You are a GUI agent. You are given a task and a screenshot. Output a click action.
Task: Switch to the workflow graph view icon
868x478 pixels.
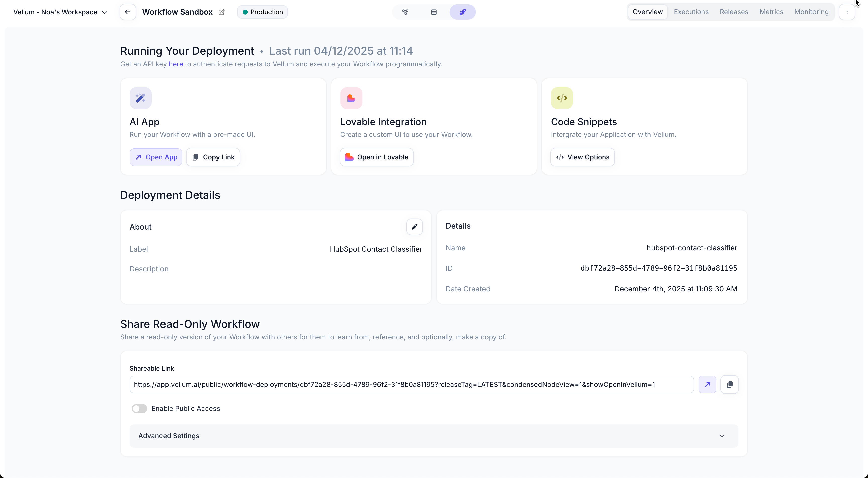pyautogui.click(x=405, y=12)
